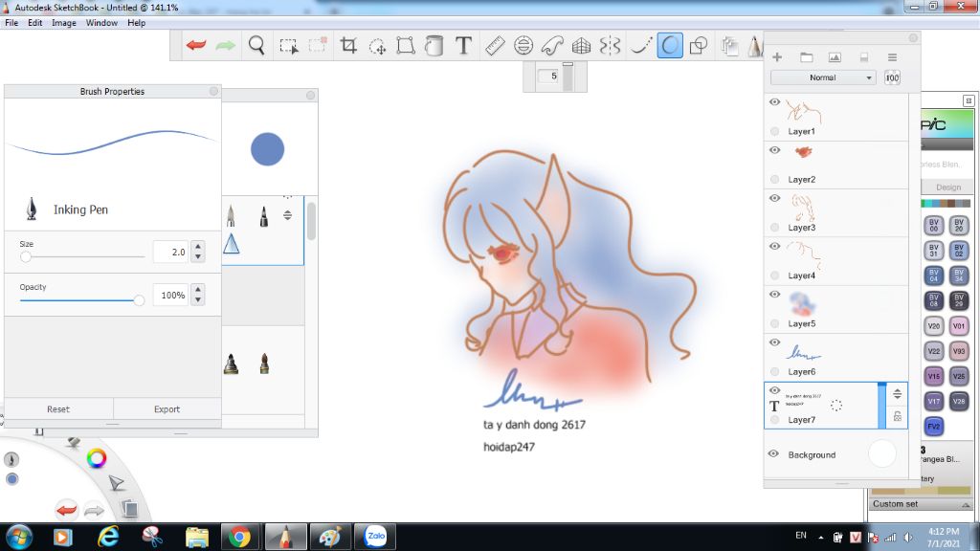Select the triangular blue brush in the palette

[x=232, y=244]
